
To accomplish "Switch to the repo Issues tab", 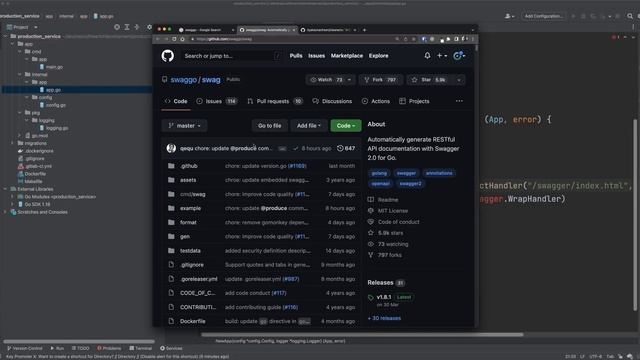I will pos(217,101).
